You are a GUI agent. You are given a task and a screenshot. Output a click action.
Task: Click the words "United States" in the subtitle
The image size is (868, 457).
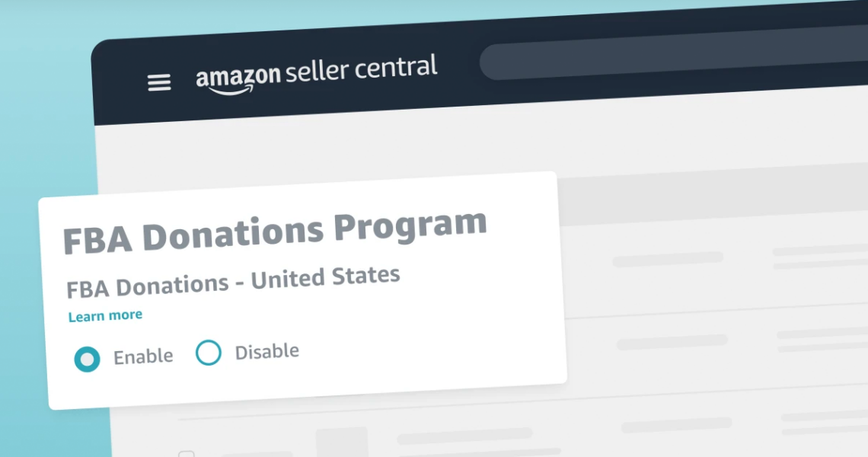[325, 278]
